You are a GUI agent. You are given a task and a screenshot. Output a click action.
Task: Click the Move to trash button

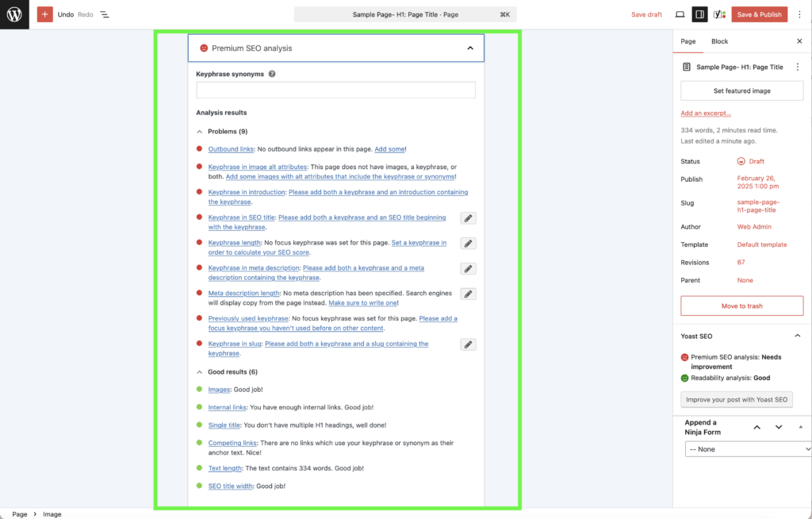coord(741,306)
